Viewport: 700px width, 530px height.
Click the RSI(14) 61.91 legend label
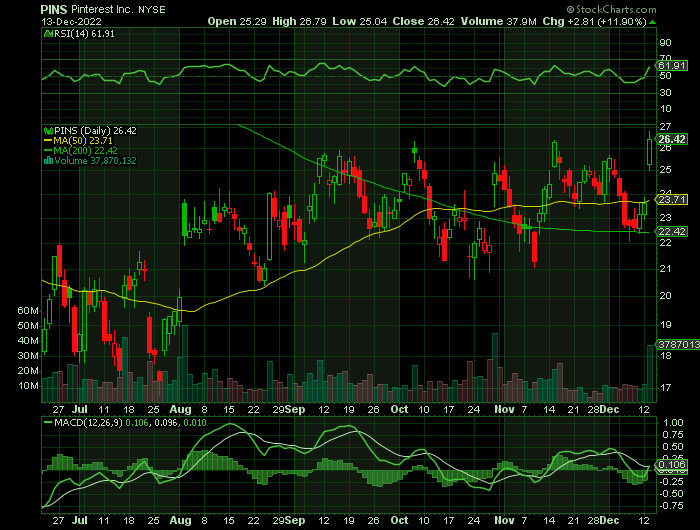(84, 34)
